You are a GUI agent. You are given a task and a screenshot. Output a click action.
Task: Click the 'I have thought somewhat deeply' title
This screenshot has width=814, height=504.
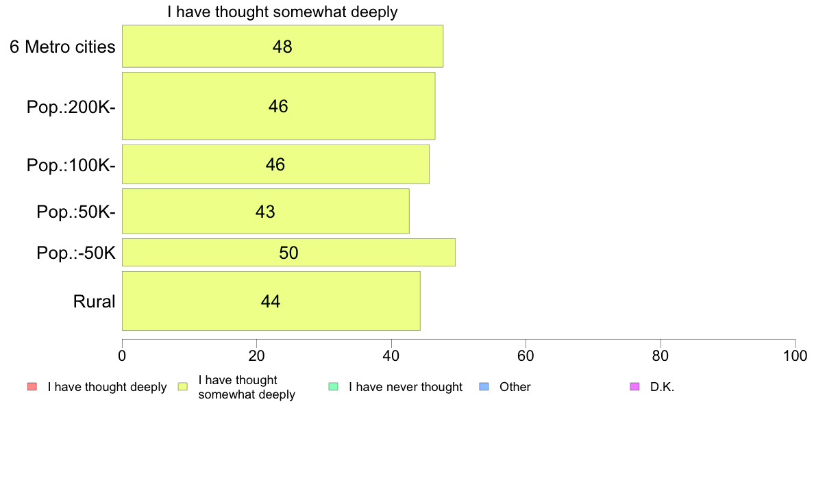coord(282,12)
